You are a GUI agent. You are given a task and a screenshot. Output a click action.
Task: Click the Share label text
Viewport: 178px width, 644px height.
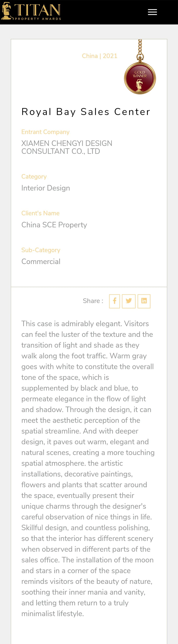tap(93, 301)
